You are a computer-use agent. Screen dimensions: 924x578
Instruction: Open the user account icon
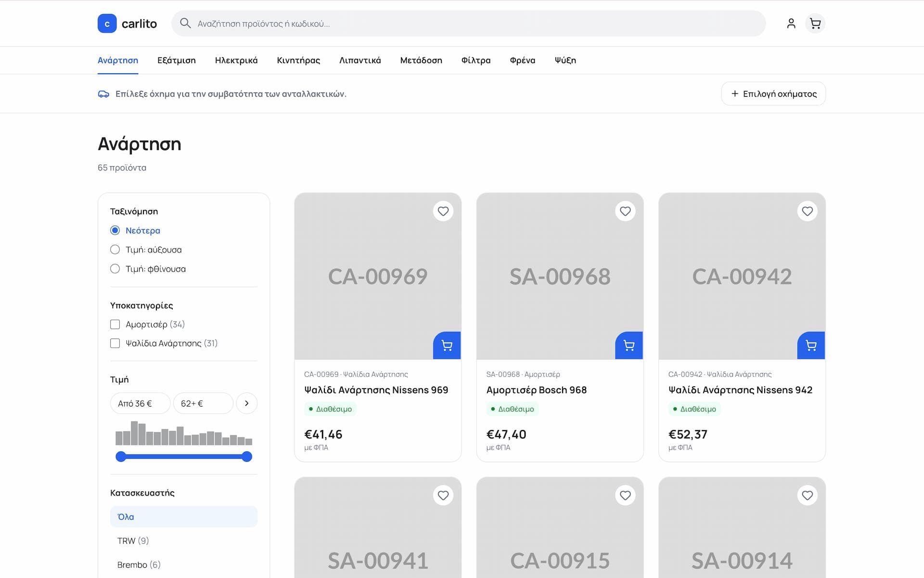791,24
